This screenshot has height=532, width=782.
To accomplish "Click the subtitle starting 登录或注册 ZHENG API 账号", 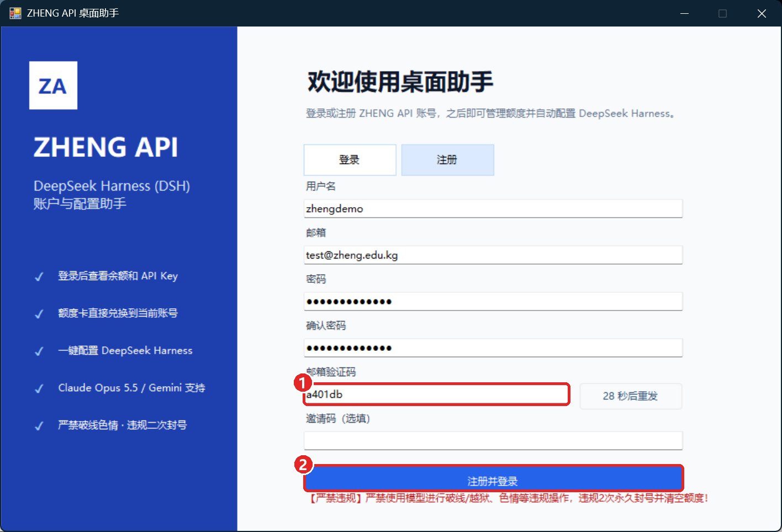I will [490, 113].
